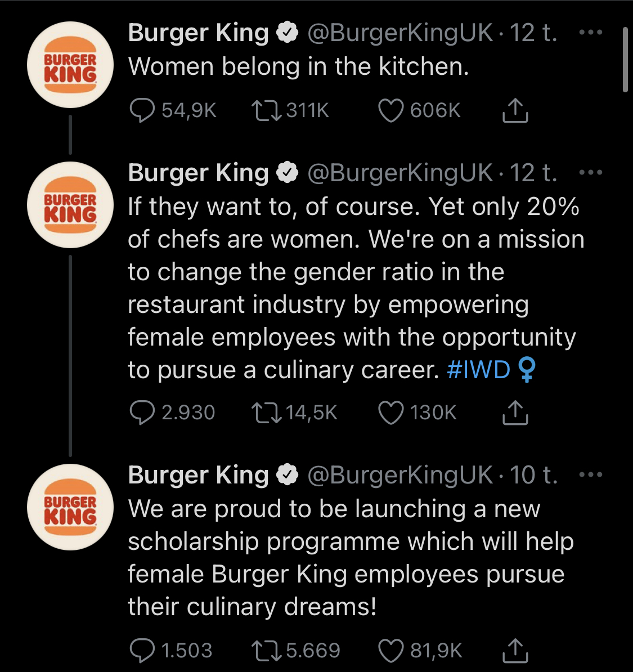Share the 'Women belong in the kitchen' tweet

(x=514, y=111)
